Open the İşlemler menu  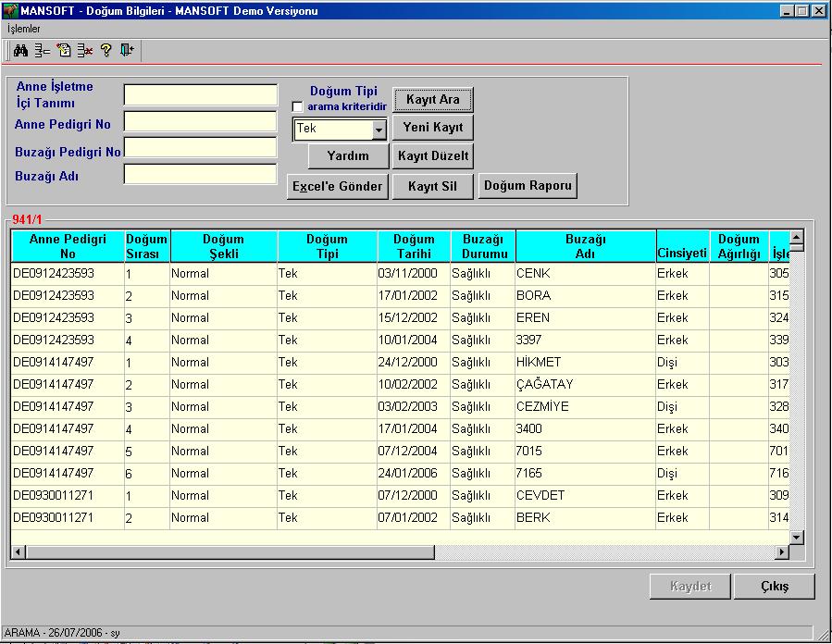tap(24, 29)
